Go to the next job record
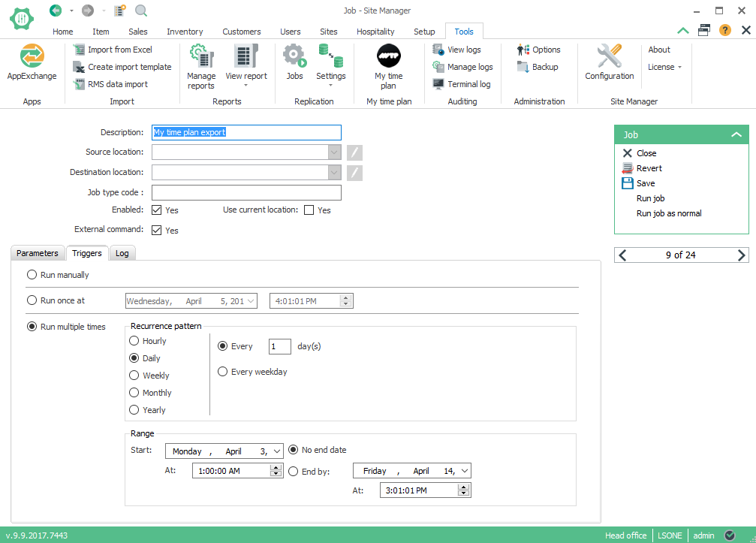This screenshot has height=543, width=756. (x=741, y=255)
